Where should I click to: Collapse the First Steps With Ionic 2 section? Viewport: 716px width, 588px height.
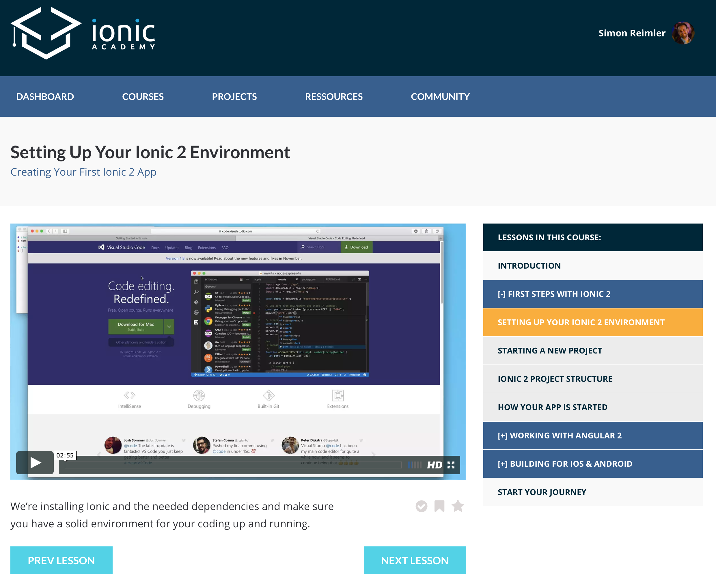[592, 294]
